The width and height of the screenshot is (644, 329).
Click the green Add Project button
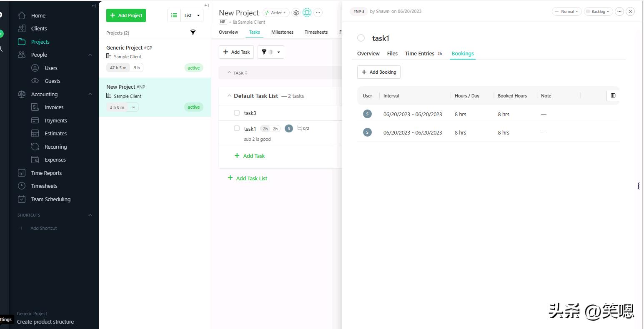pos(126,15)
